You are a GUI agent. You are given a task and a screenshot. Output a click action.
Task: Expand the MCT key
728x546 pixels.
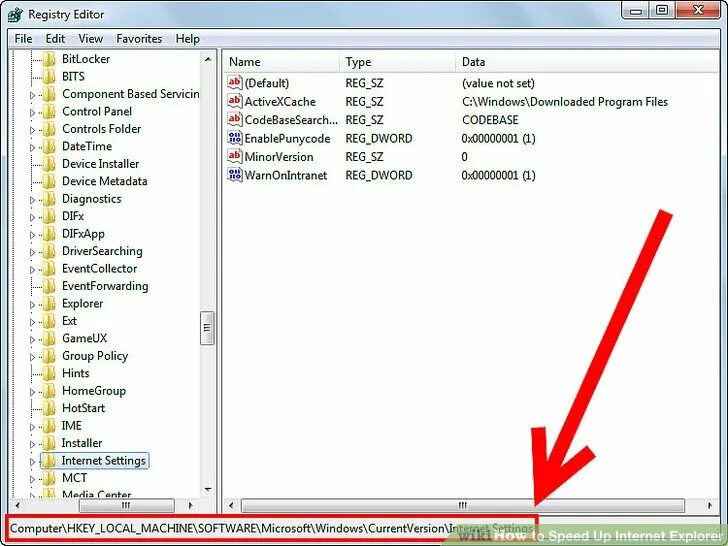pyautogui.click(x=32, y=479)
